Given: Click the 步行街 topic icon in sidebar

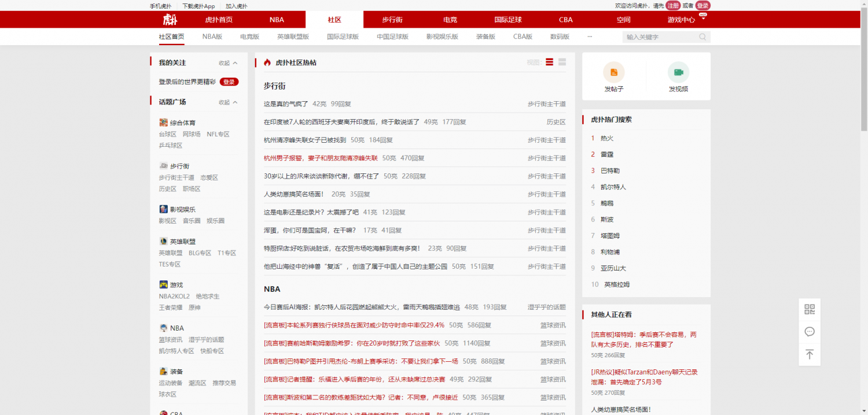Looking at the screenshot, I should click(x=163, y=166).
